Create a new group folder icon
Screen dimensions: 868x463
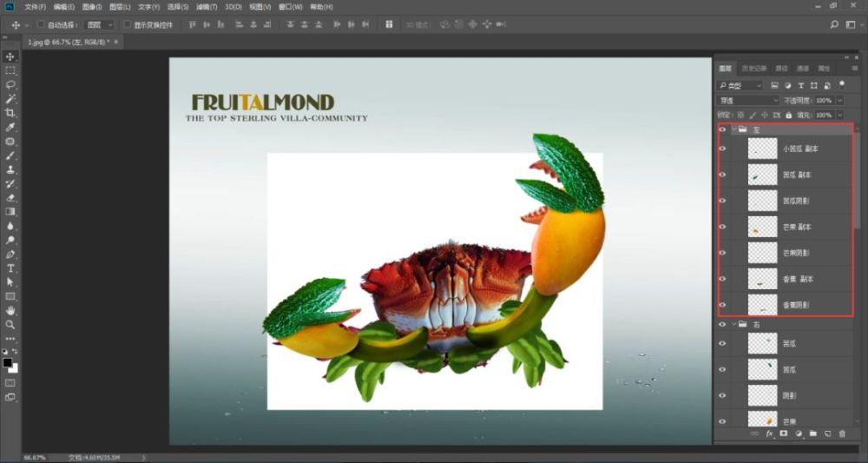pyautogui.click(x=812, y=433)
